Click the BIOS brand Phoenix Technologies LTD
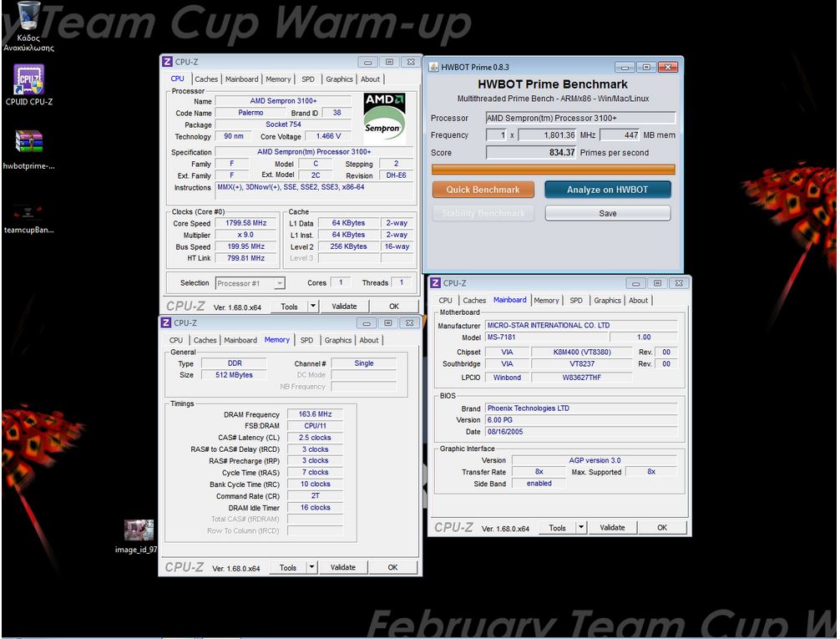The height and width of the screenshot is (639, 840). 582,408
